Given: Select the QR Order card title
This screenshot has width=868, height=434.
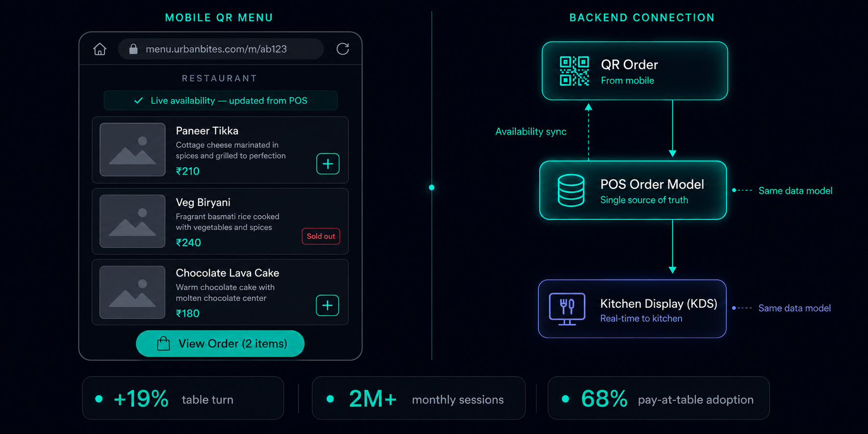Looking at the screenshot, I should 629,65.
